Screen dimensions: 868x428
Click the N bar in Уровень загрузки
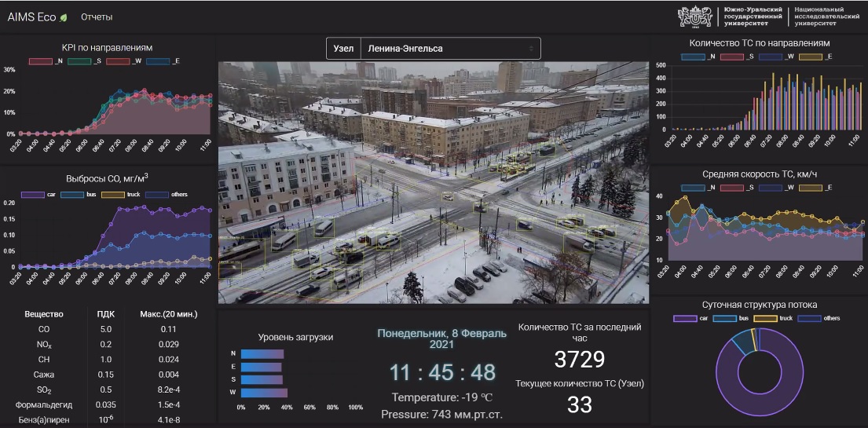point(262,354)
